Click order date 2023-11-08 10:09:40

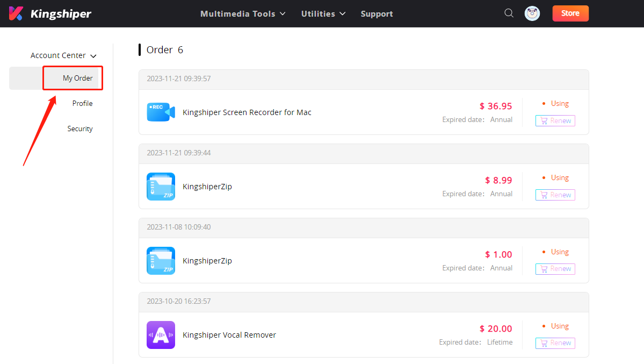coord(179,227)
